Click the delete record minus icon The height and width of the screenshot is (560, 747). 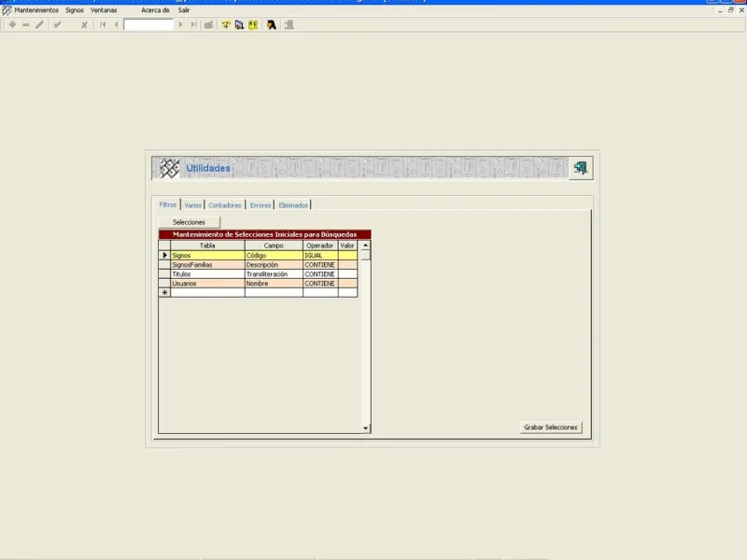[x=26, y=25]
